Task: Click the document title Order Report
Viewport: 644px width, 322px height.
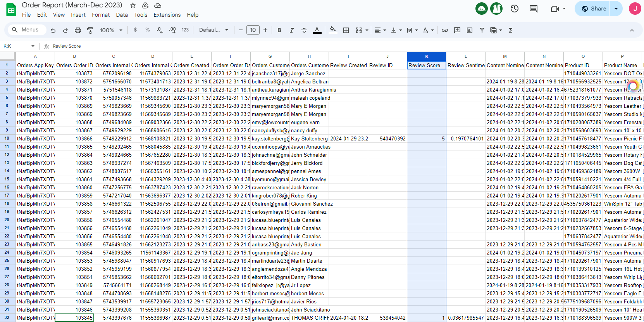Action: 72,5
